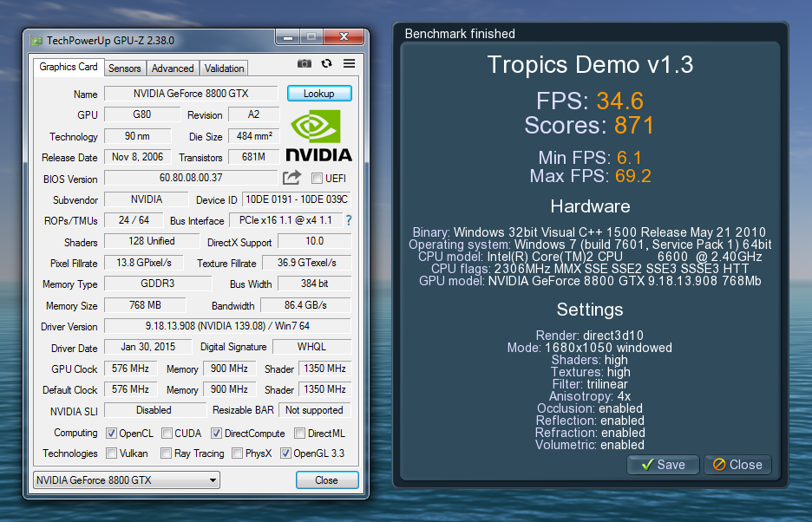Screen dimensions: 812x522
Task: Click the Name field NVIDIA GeForce 8800 GTX
Action: coord(191,94)
